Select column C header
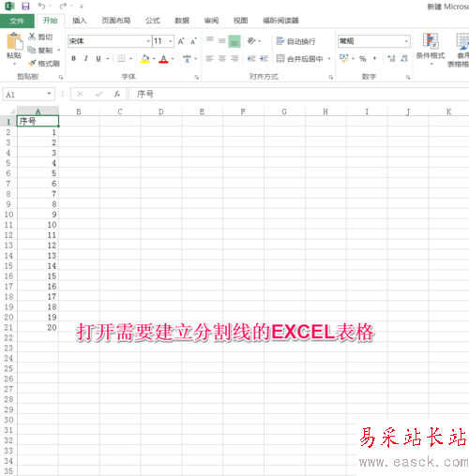The width and height of the screenshot is (469, 476). (x=120, y=112)
